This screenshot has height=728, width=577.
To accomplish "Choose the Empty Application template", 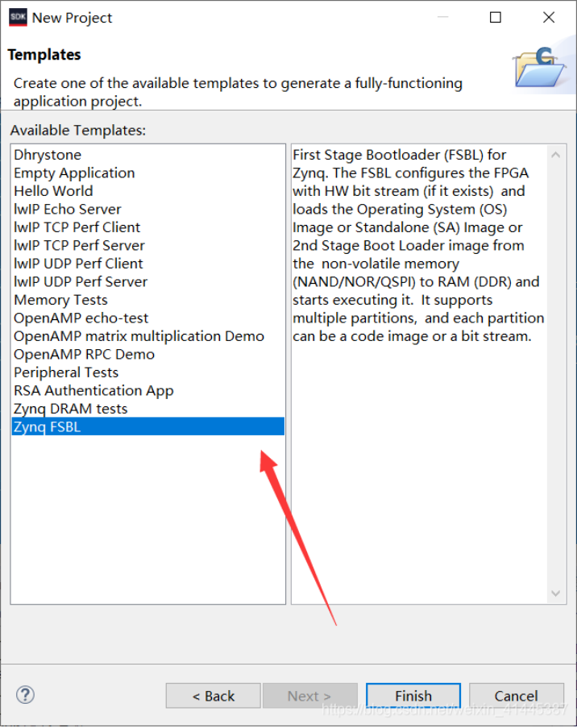I will click(x=74, y=173).
